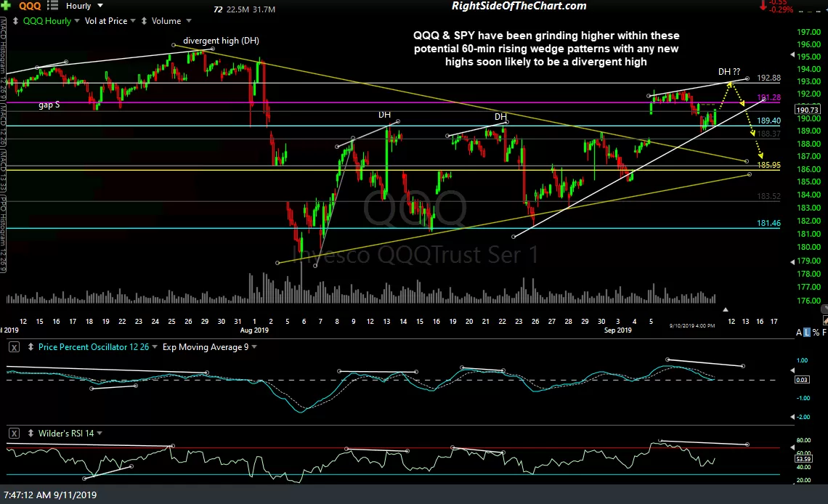Click the cyan 181.46 level label
Viewport: 828px width, 504px height.
click(x=768, y=223)
